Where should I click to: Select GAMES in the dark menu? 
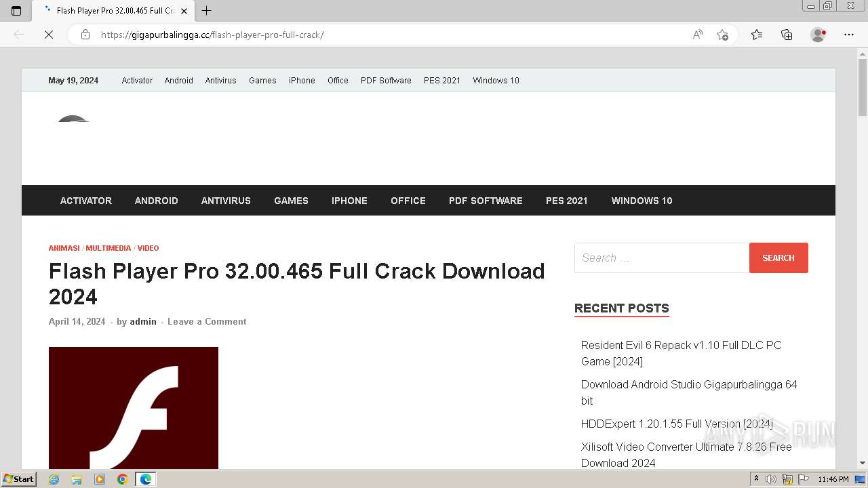(291, 201)
